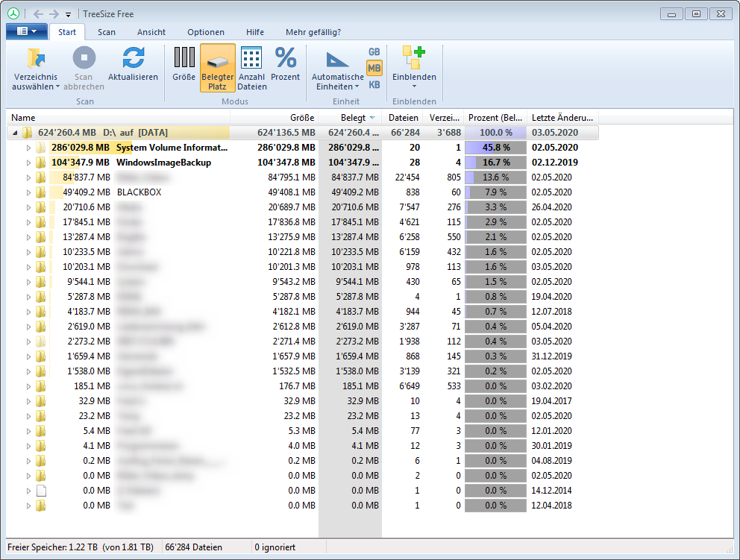
Task: Click the 7.9 % percent bar
Action: click(x=495, y=192)
